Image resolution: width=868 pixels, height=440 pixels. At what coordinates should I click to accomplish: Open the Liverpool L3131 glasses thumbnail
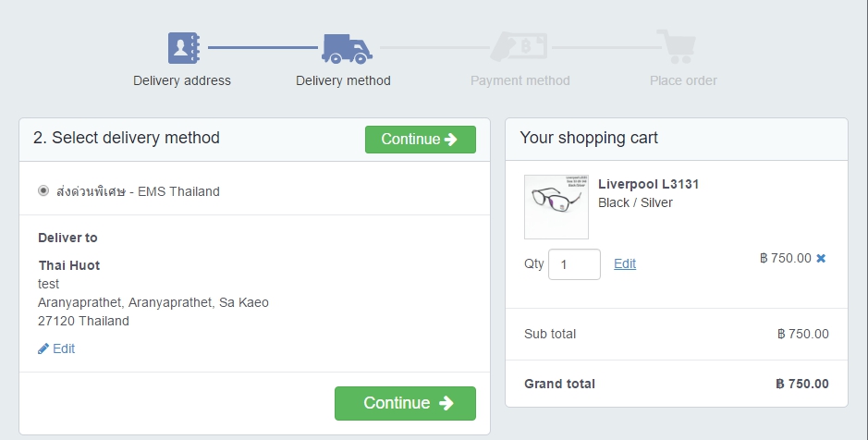point(556,207)
